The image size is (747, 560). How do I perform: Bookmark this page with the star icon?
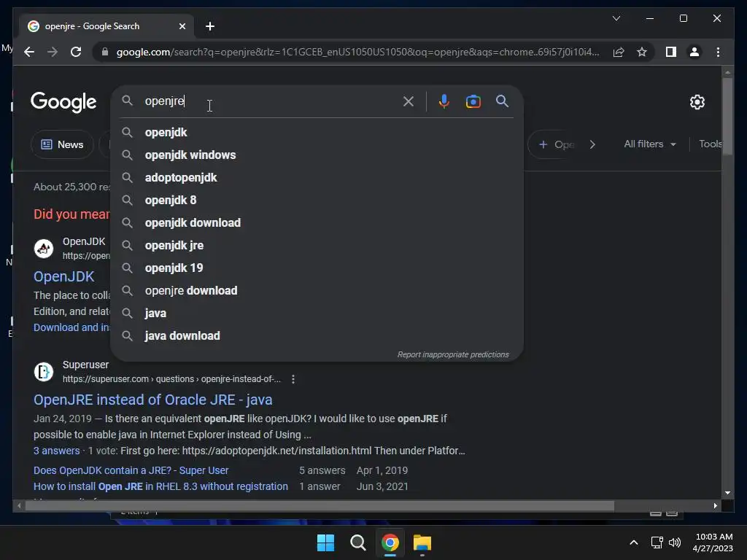tap(642, 52)
